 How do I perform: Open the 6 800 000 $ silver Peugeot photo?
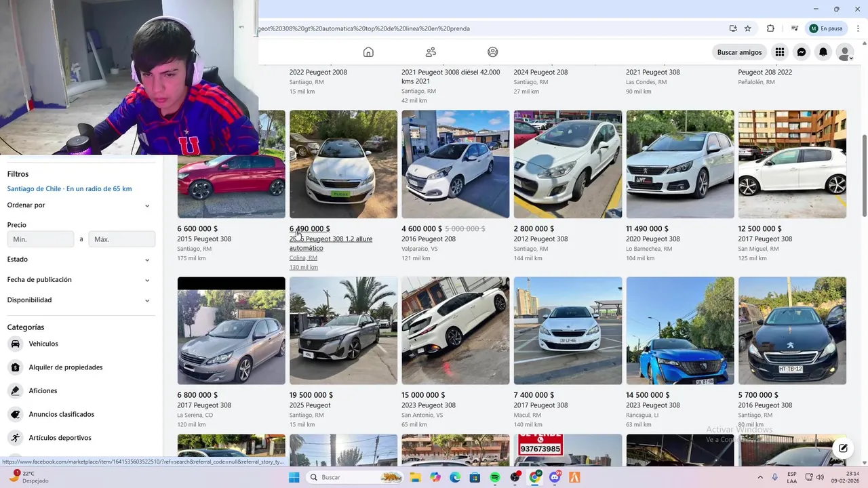pyautogui.click(x=231, y=331)
